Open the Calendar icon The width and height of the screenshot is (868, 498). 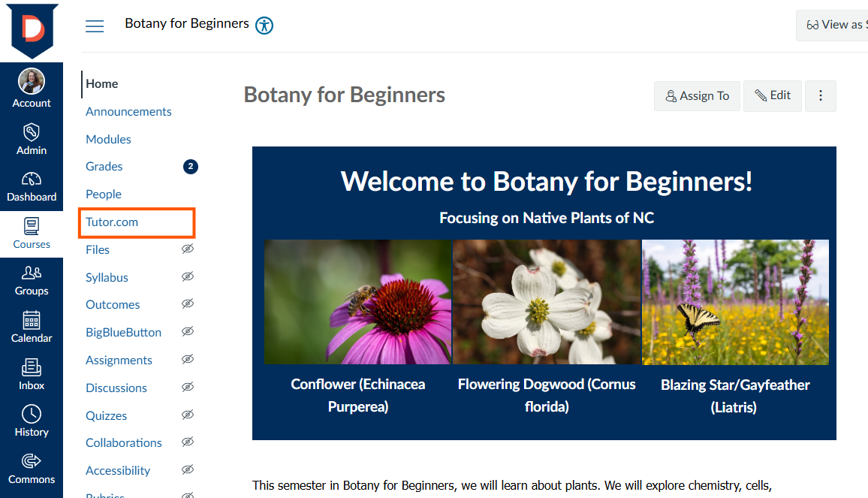[32, 320]
